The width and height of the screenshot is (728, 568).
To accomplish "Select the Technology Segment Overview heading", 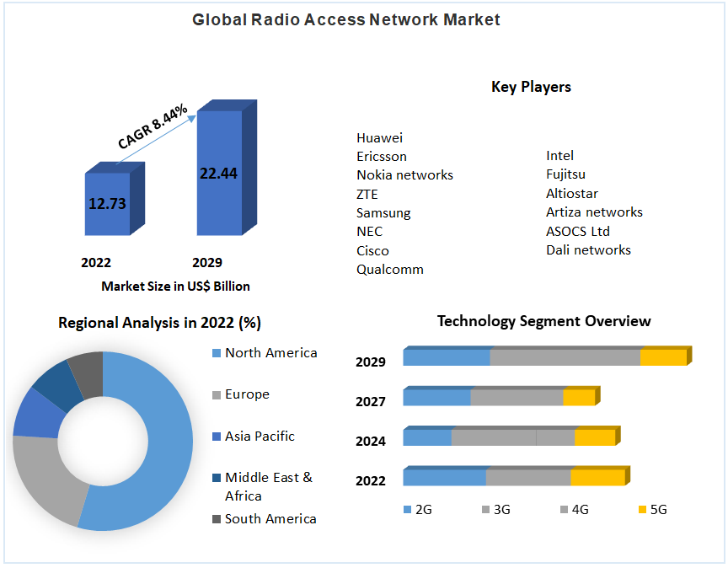I will pos(543,321).
